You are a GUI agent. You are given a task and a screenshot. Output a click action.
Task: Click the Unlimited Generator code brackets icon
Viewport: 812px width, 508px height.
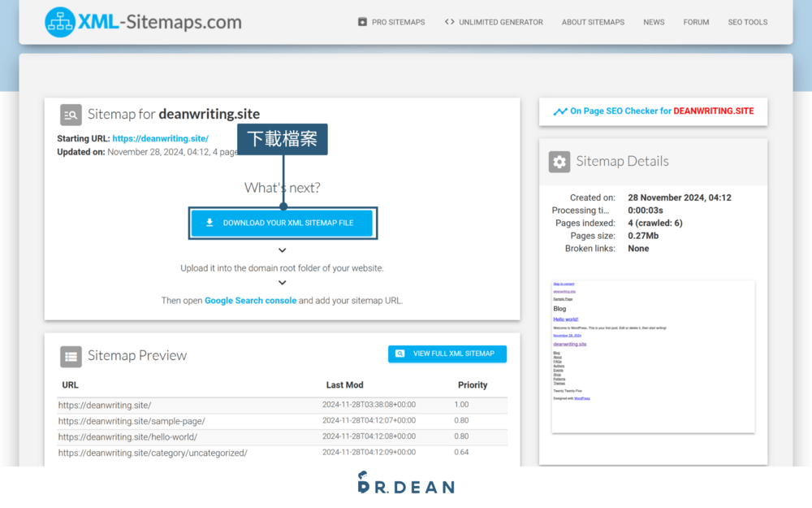coord(450,22)
